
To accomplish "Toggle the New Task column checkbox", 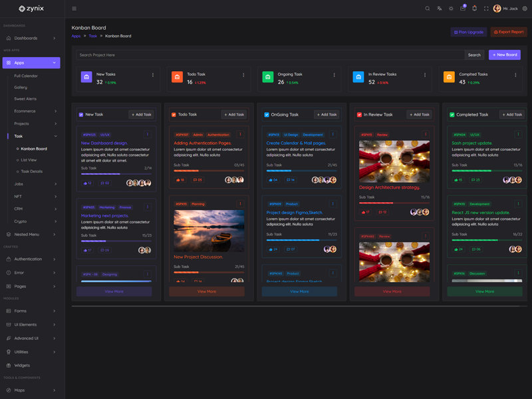I will [x=81, y=114].
